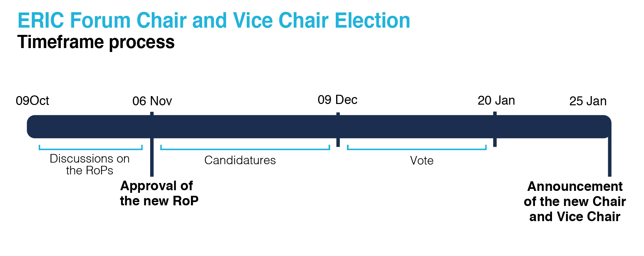Click the ERIC Forum Chair Election title
Image resolution: width=644 pixels, height=256 pixels.
tap(214, 20)
